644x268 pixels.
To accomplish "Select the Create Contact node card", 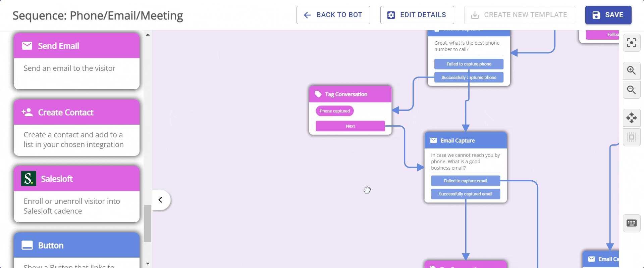I will point(76,127).
